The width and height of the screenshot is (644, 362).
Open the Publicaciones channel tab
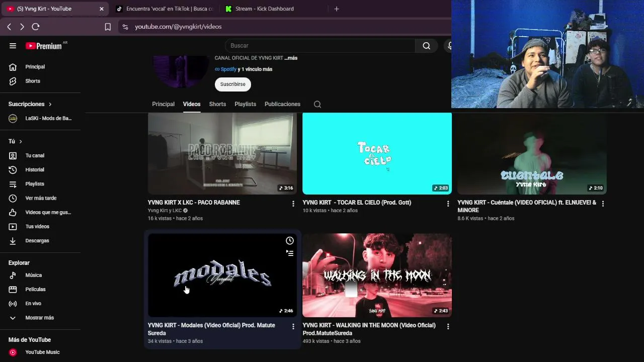pos(282,104)
